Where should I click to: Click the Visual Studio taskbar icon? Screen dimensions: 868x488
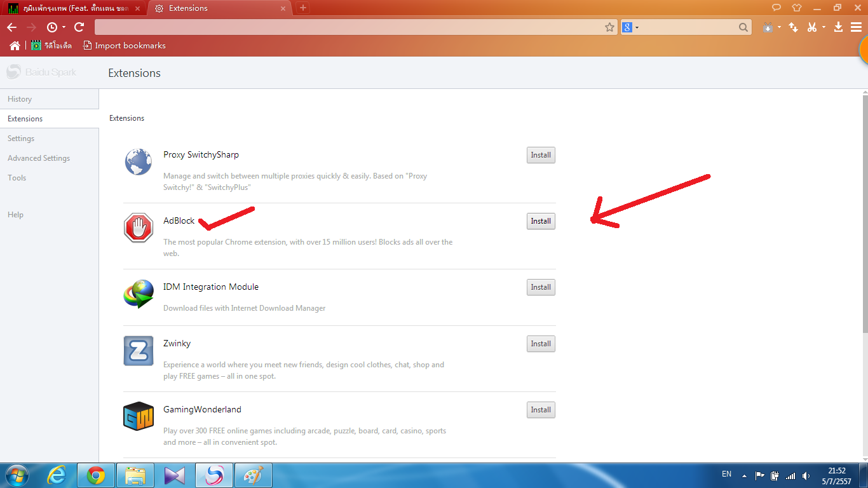point(175,475)
